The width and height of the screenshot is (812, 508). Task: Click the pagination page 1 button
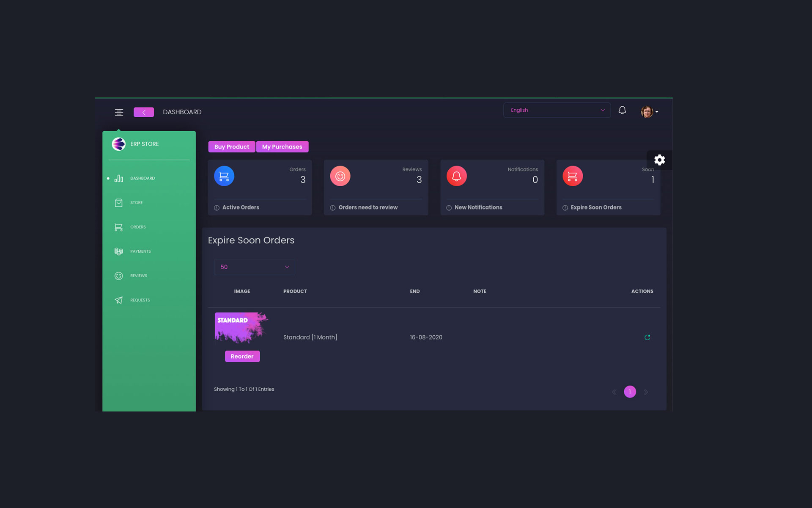[x=630, y=392]
